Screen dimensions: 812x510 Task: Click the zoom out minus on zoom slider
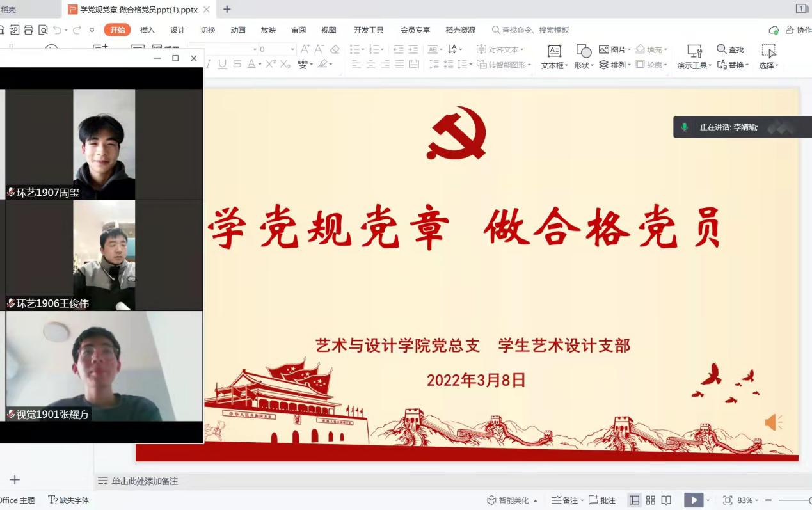tap(768, 500)
